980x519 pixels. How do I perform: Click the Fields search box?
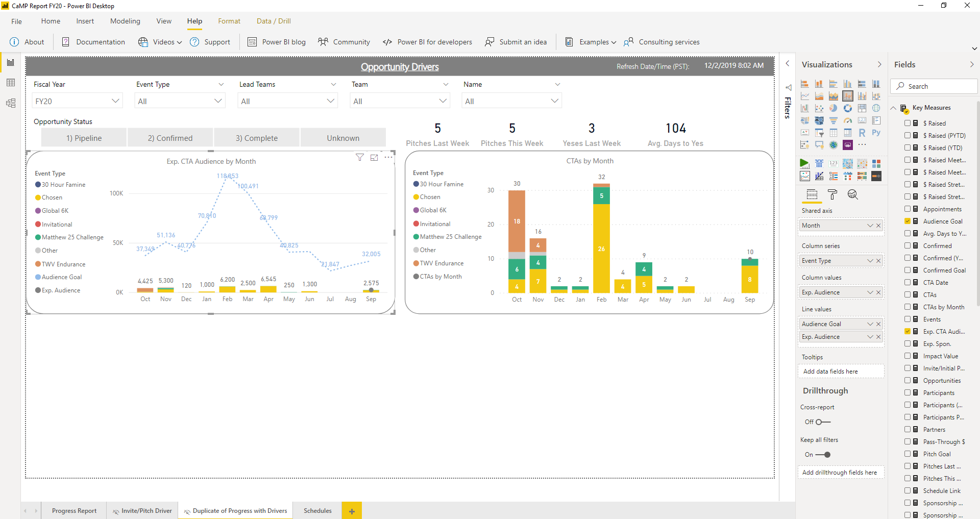pos(934,86)
